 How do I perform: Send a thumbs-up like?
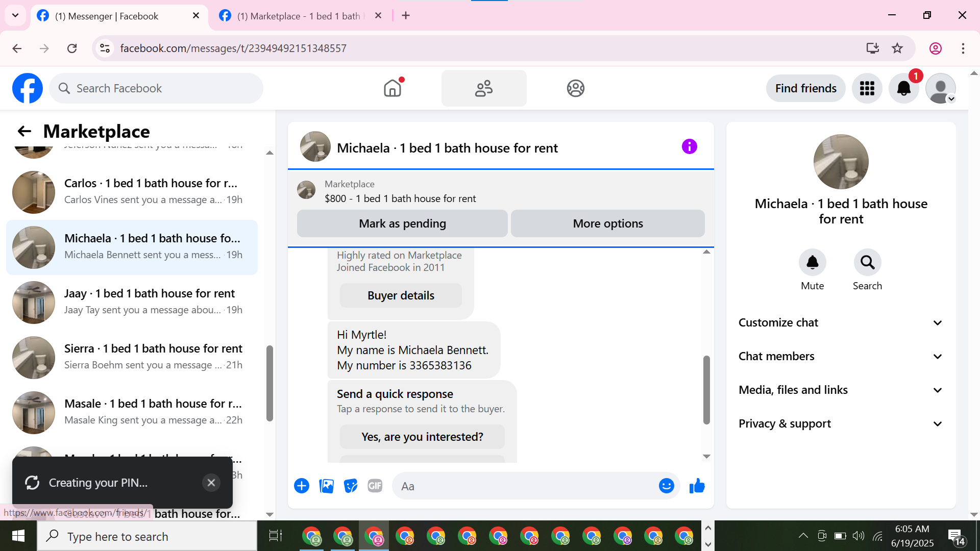click(697, 486)
